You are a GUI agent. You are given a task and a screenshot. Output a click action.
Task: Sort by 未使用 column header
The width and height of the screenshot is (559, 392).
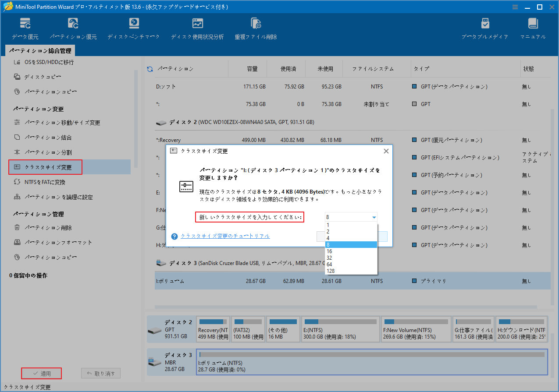pyautogui.click(x=325, y=69)
